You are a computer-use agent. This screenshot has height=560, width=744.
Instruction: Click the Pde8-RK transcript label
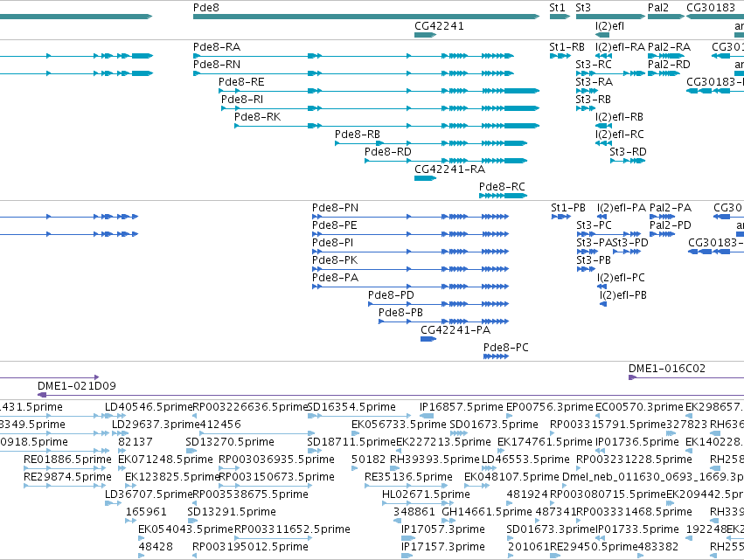pos(257,117)
